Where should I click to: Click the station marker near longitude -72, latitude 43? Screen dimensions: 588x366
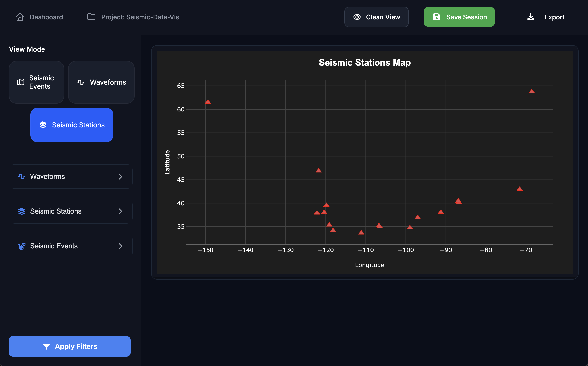[x=519, y=189]
